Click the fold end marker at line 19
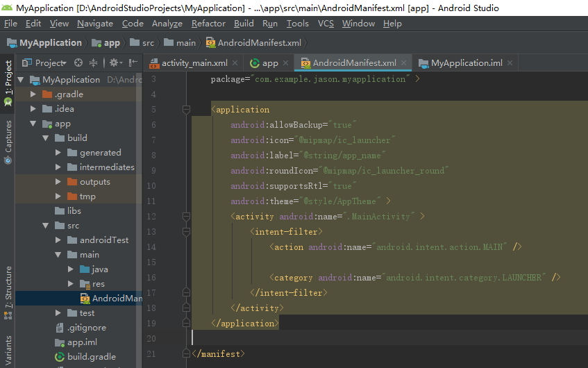 click(186, 323)
